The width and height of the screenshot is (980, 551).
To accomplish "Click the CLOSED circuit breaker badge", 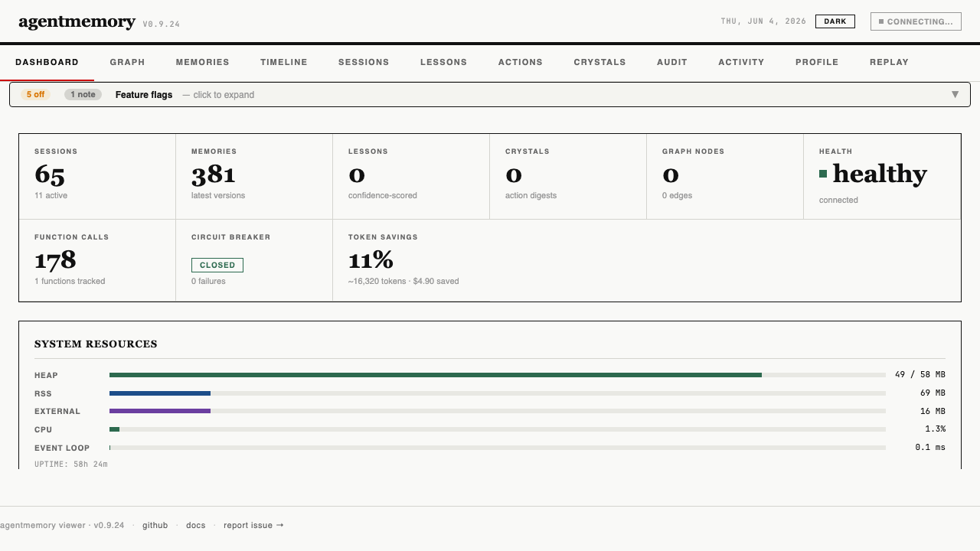I will tap(217, 266).
